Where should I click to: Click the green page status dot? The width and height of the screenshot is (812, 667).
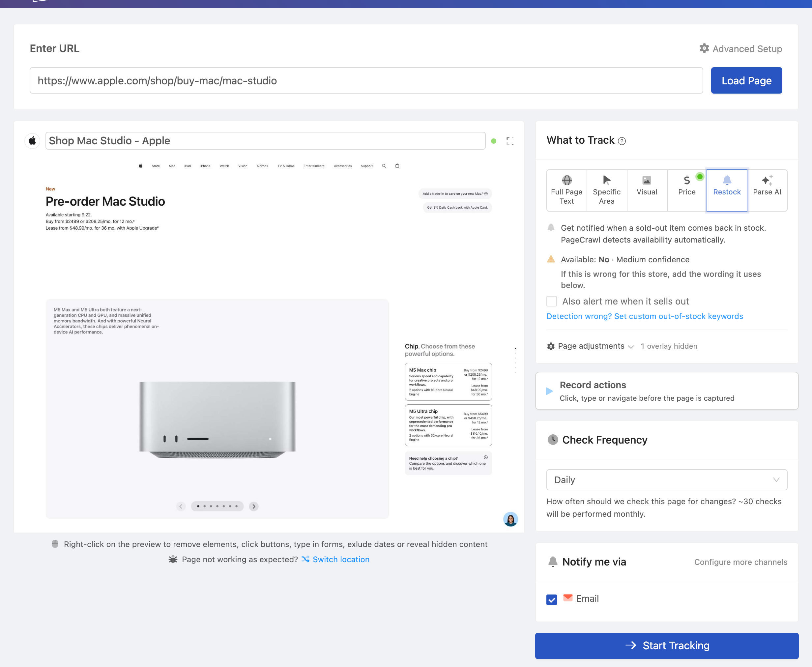tap(494, 141)
